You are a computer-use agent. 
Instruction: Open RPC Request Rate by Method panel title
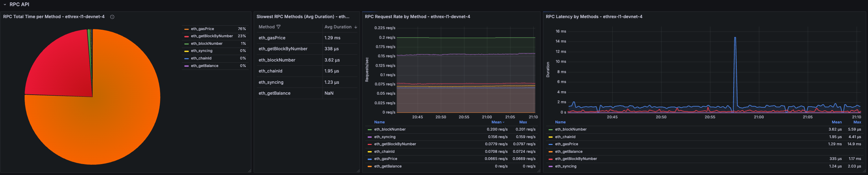click(x=417, y=17)
